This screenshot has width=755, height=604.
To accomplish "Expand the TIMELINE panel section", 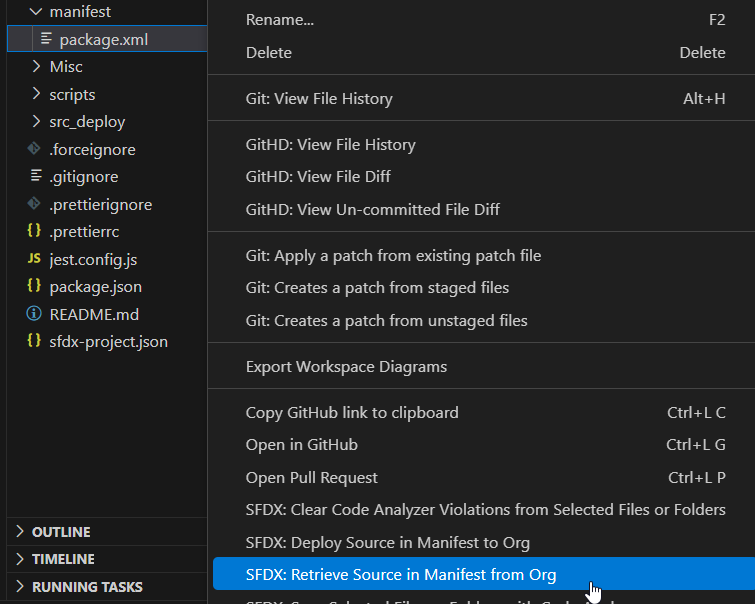I will tap(20, 559).
